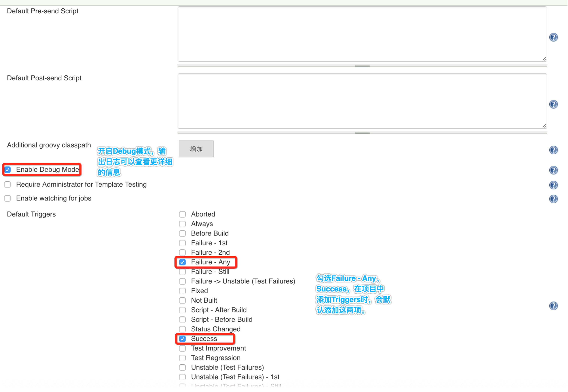Check the Aborted trigger
Image resolution: width=568 pixels, height=392 pixels.
182,214
